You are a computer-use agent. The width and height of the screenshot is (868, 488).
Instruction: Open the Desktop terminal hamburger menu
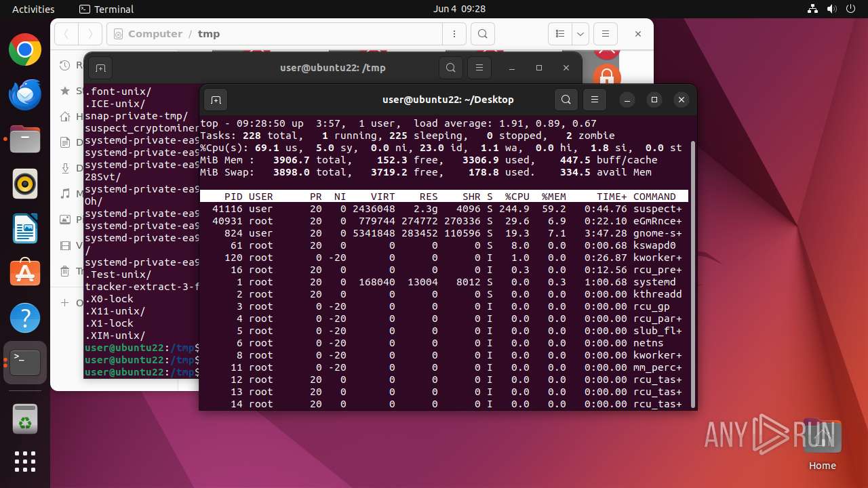(595, 100)
